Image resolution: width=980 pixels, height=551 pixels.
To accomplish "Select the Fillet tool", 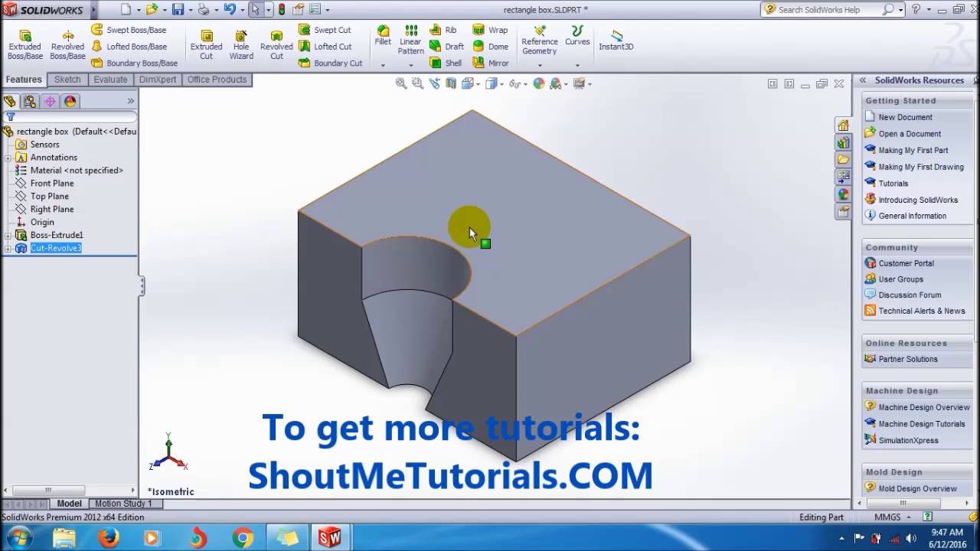I will point(383,35).
